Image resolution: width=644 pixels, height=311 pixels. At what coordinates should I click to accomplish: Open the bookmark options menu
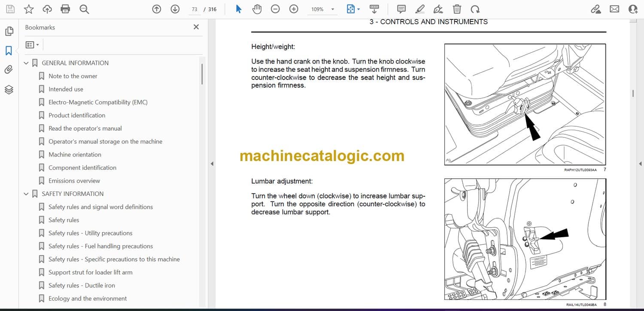pyautogui.click(x=32, y=45)
